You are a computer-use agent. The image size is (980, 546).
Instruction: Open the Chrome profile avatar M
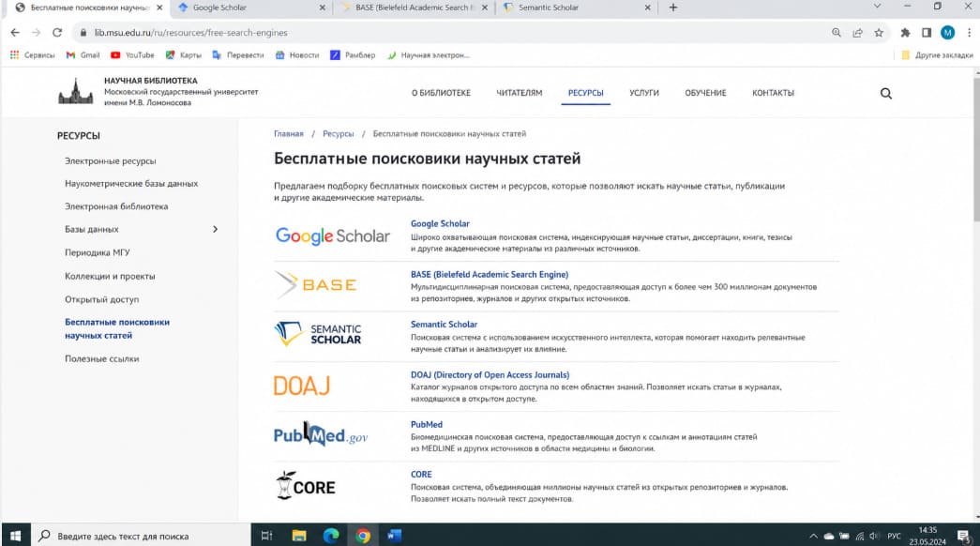[x=947, y=33]
